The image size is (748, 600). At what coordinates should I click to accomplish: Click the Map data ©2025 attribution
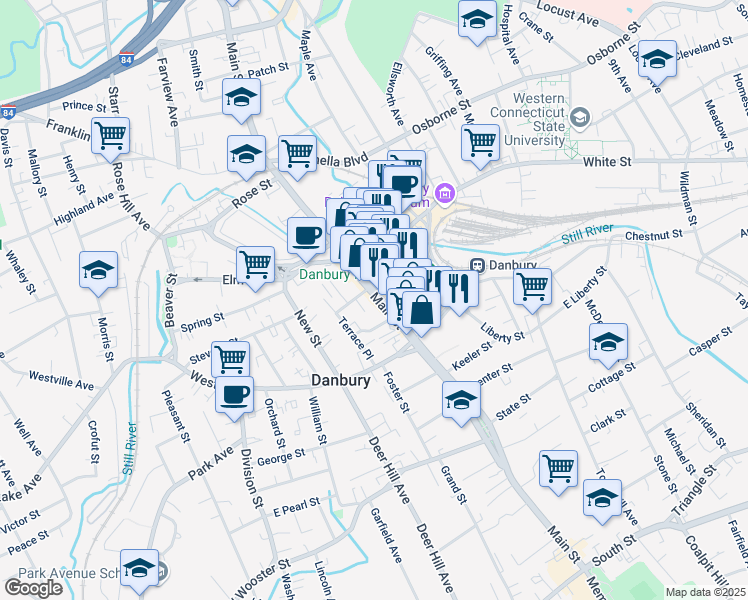click(706, 593)
